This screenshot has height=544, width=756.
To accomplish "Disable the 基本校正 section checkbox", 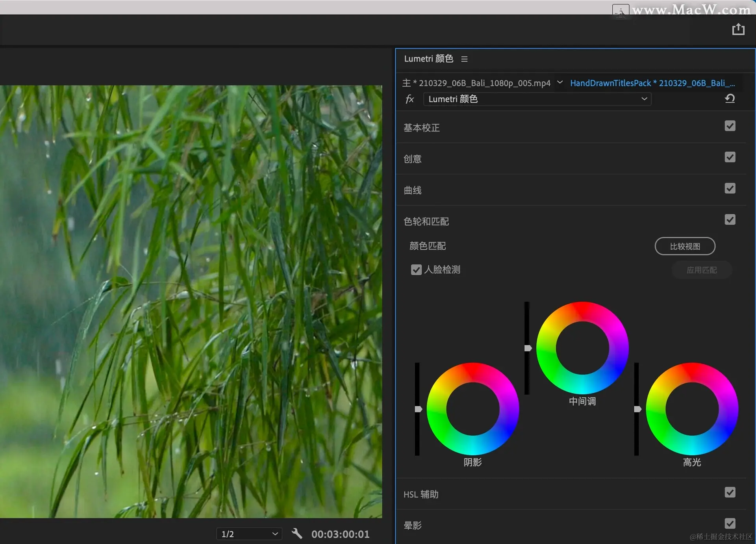I will (730, 126).
